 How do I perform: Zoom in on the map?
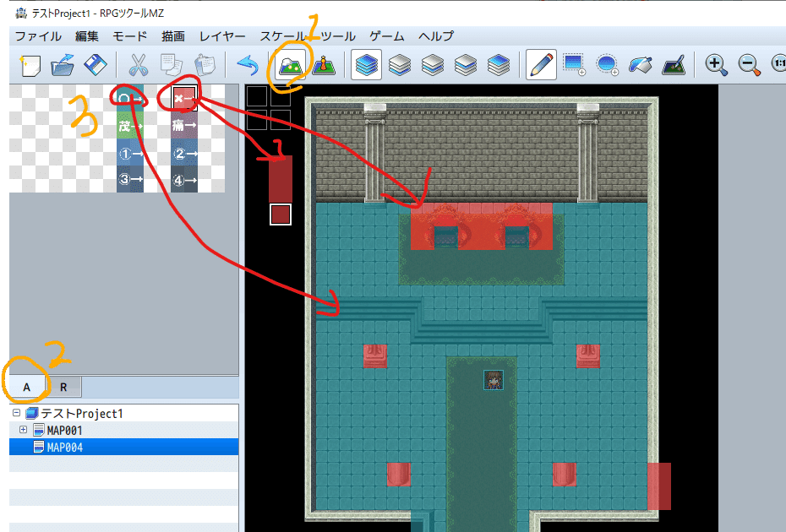click(x=717, y=65)
